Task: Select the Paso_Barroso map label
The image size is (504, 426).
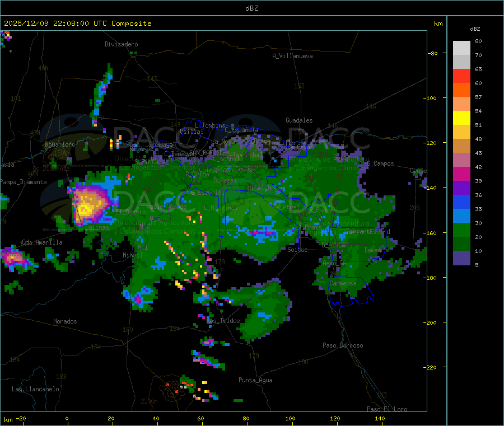Action: (343, 345)
